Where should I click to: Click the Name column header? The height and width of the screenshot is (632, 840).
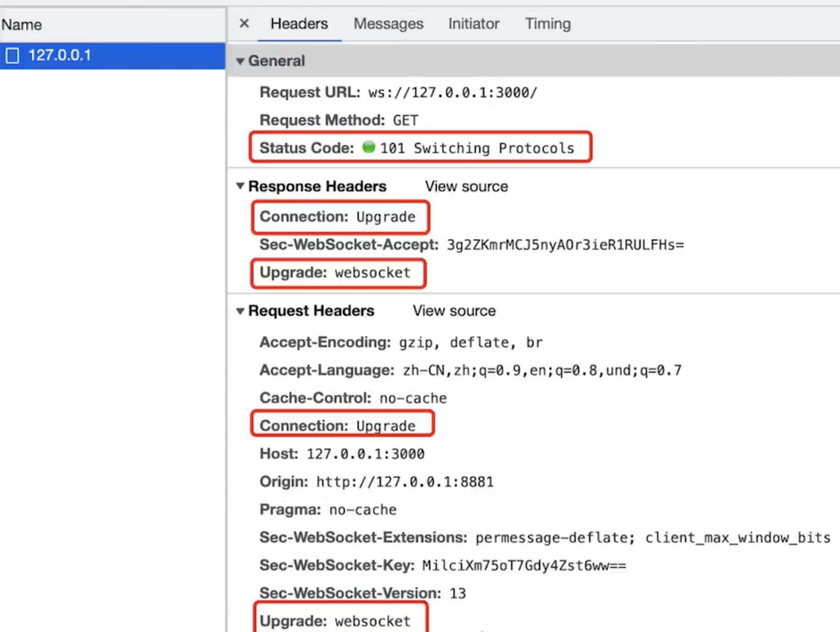click(22, 25)
